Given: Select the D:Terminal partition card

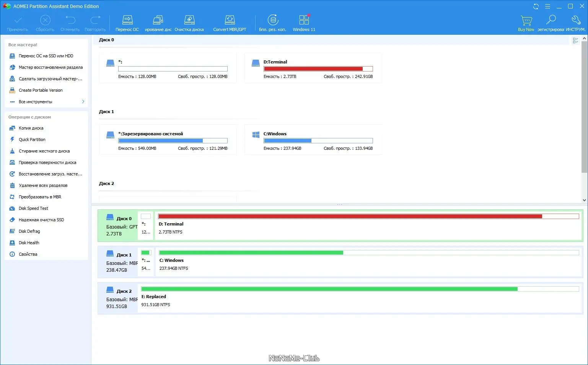Looking at the screenshot, I should 313,68.
